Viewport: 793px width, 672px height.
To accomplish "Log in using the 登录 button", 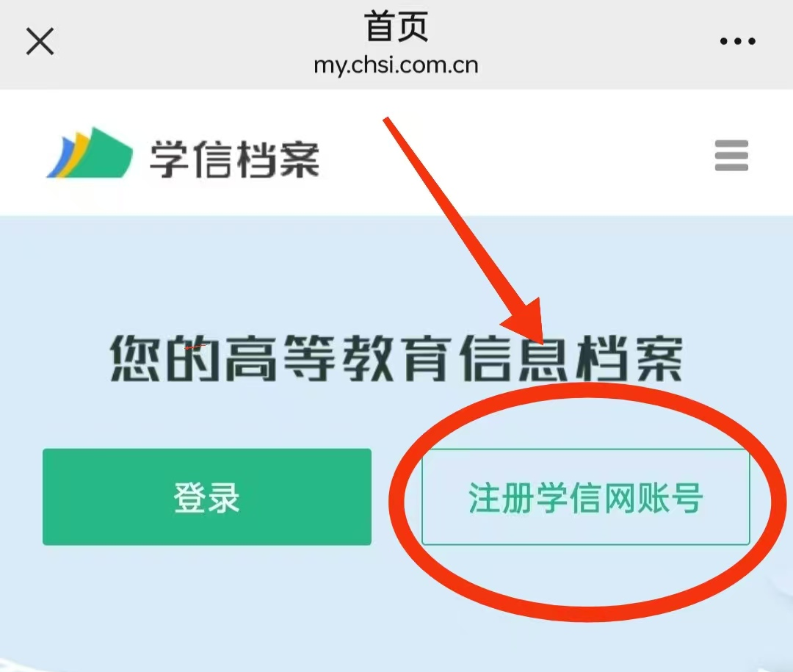I will coord(207,497).
